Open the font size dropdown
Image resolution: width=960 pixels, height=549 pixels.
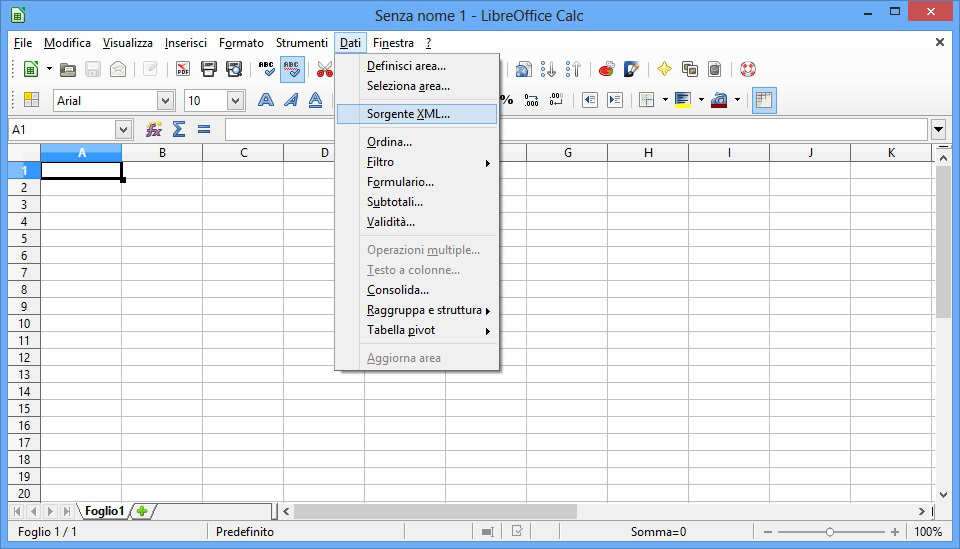click(235, 100)
